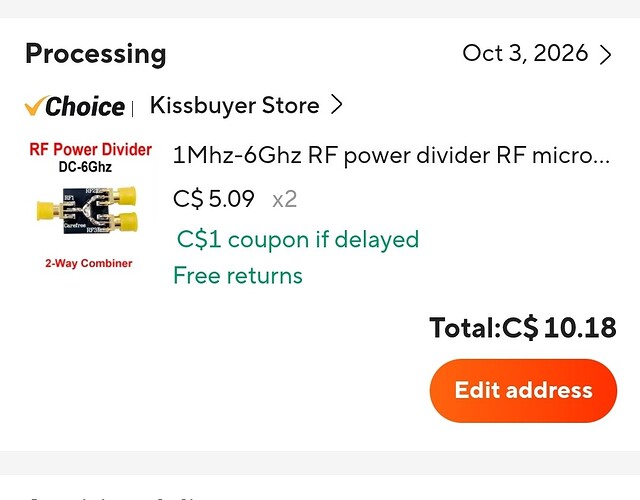Tap the Total C$ 10.18 amount

522,327
